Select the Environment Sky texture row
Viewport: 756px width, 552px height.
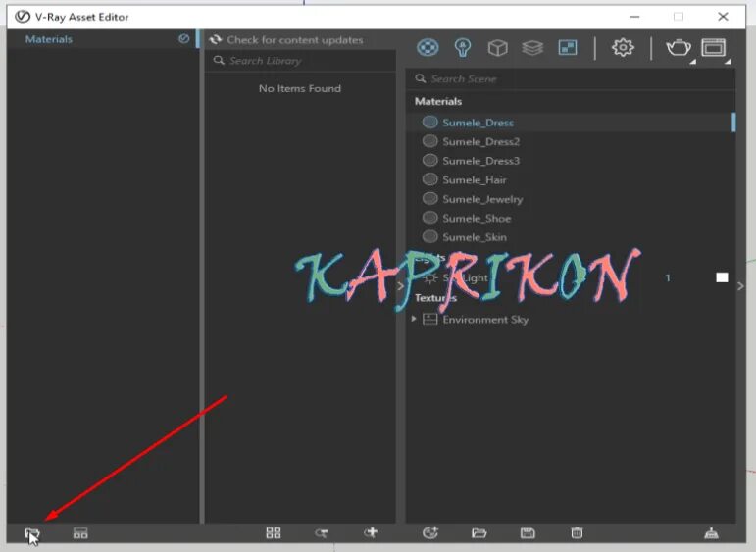click(x=571, y=320)
